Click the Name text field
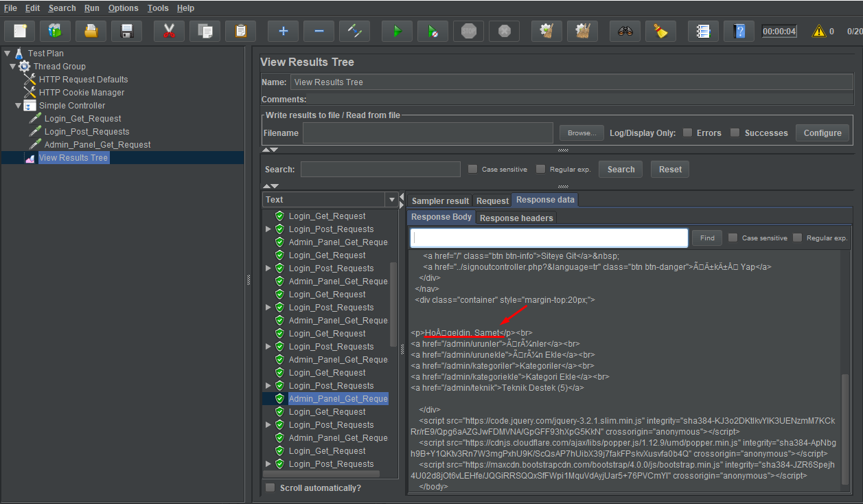The height and width of the screenshot is (504, 863). pyautogui.click(x=571, y=82)
